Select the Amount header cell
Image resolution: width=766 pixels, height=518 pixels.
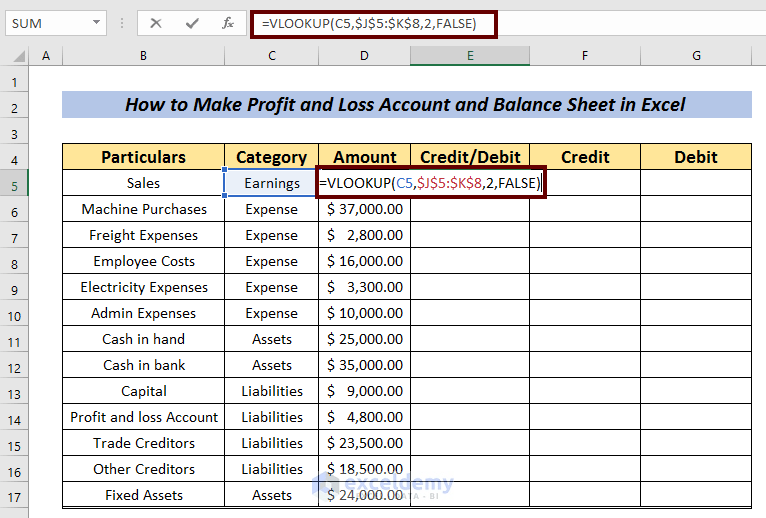364,157
